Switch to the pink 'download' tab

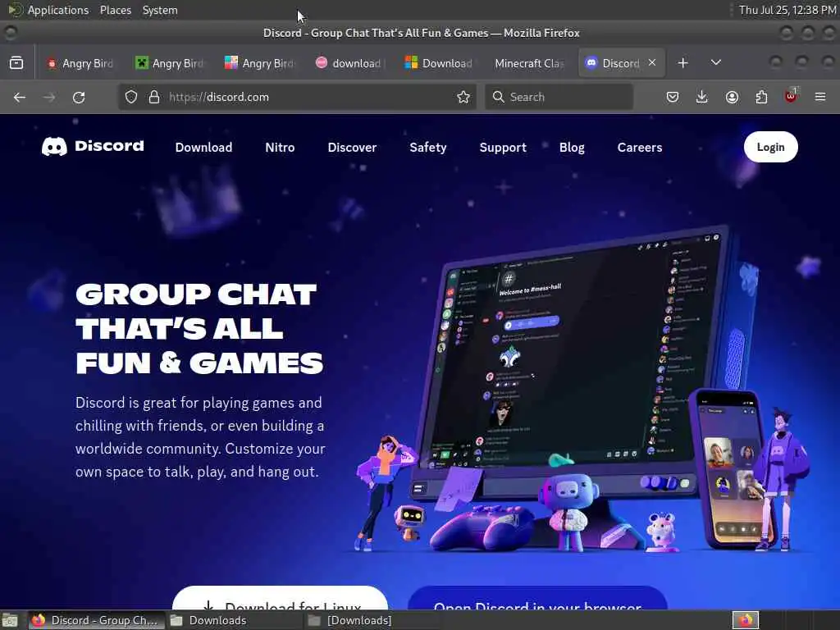350,63
